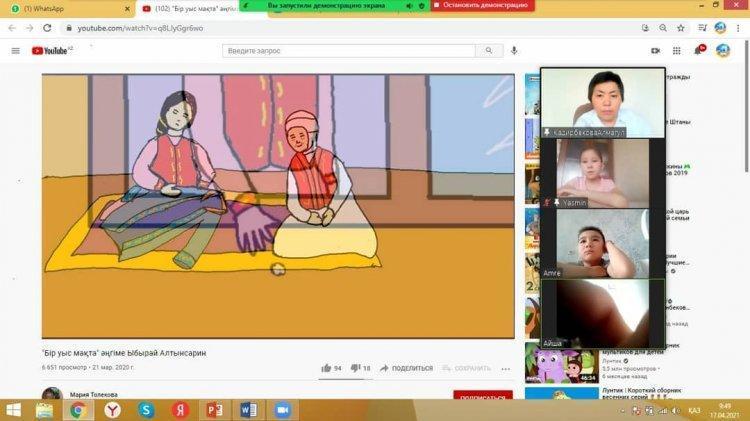The image size is (750, 421).
Task: Open Word from the taskbar
Action: 249,410
